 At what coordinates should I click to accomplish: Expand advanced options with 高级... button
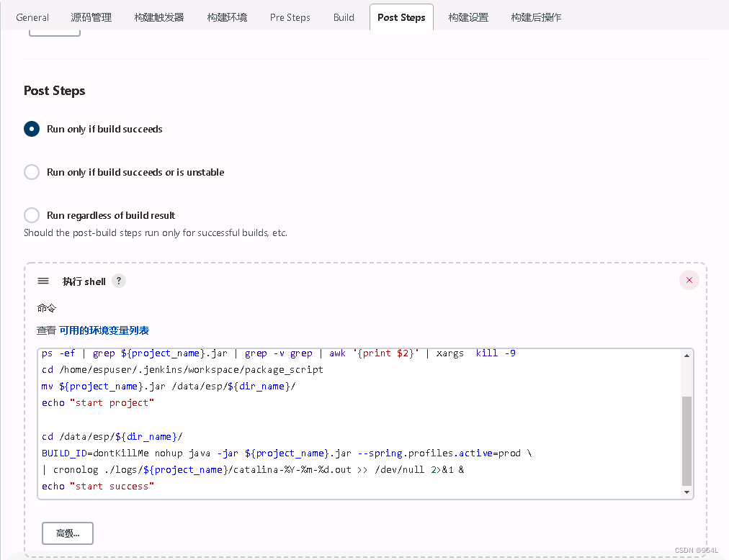click(68, 533)
